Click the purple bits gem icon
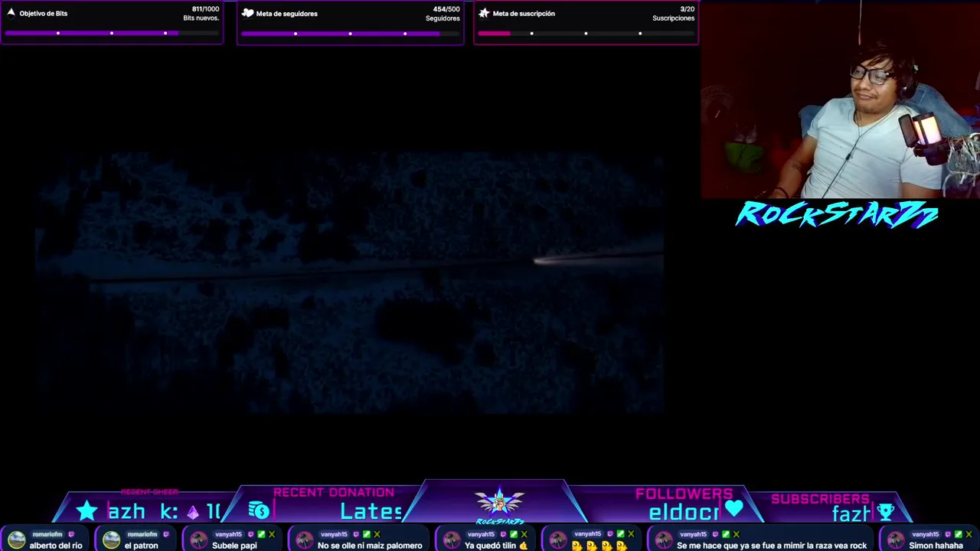The image size is (980, 551). [x=192, y=513]
